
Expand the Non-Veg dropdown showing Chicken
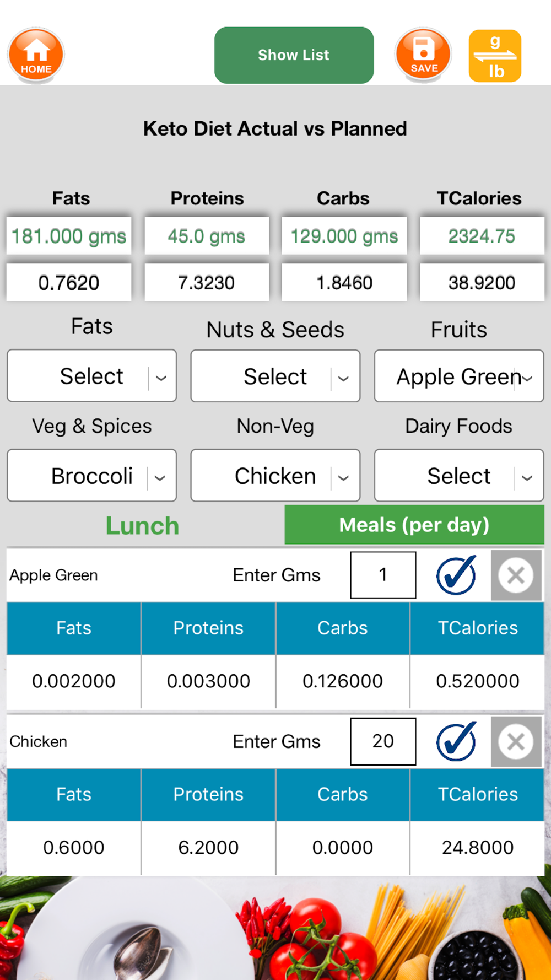click(x=275, y=476)
